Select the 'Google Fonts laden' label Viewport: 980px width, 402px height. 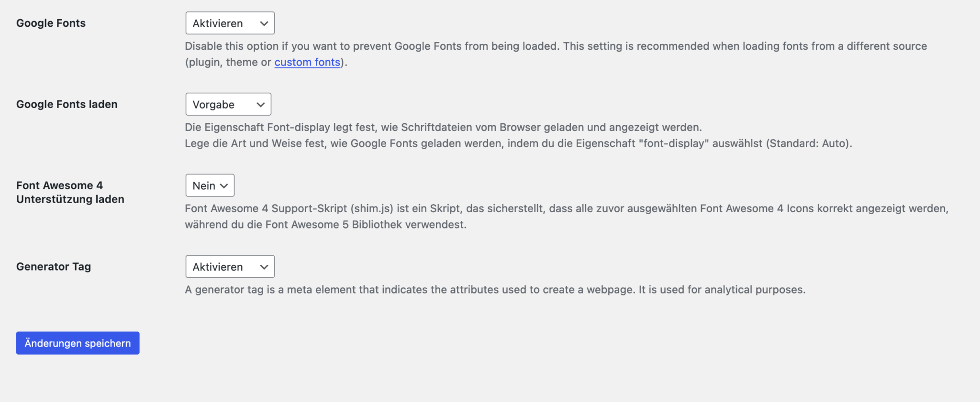click(67, 104)
